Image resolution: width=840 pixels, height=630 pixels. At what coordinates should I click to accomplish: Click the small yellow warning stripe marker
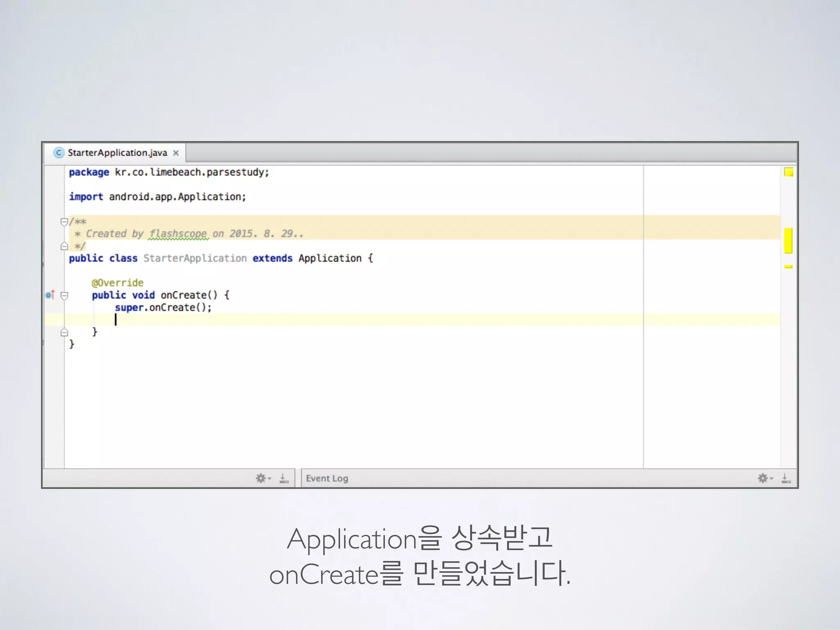coord(788,267)
